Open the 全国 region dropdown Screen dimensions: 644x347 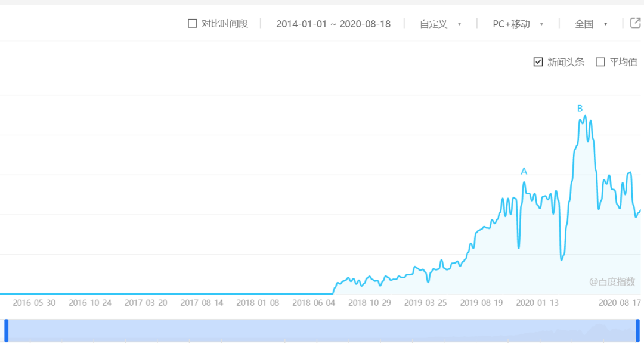pyautogui.click(x=591, y=24)
